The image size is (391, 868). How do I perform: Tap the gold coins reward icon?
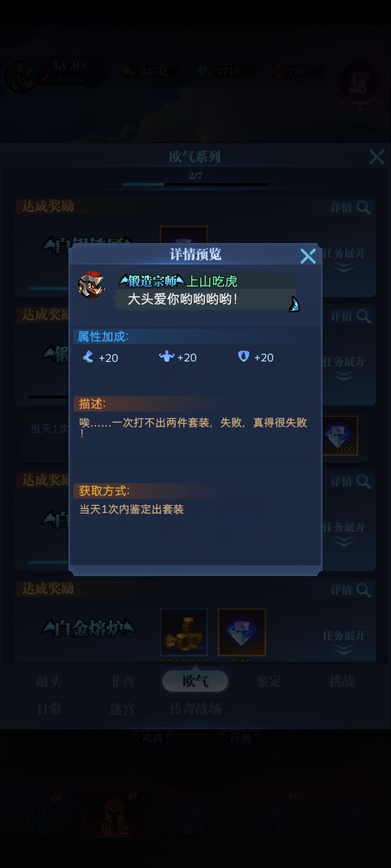click(x=184, y=632)
